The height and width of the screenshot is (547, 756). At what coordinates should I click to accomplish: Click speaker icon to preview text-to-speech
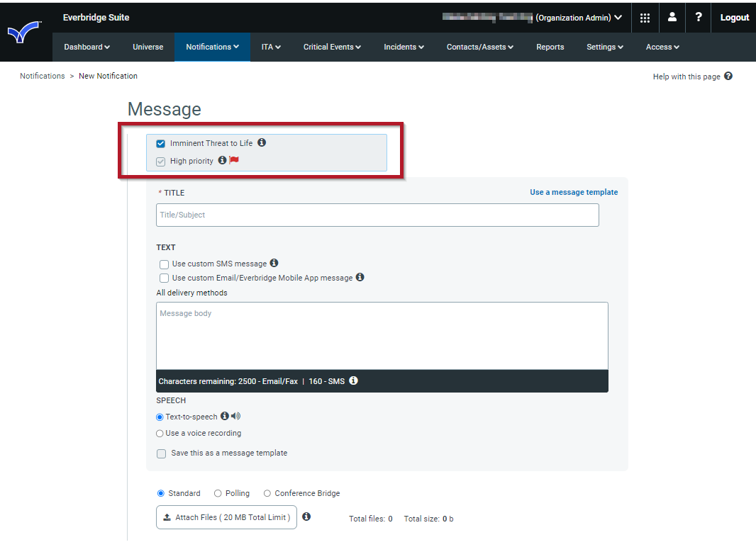[235, 416]
